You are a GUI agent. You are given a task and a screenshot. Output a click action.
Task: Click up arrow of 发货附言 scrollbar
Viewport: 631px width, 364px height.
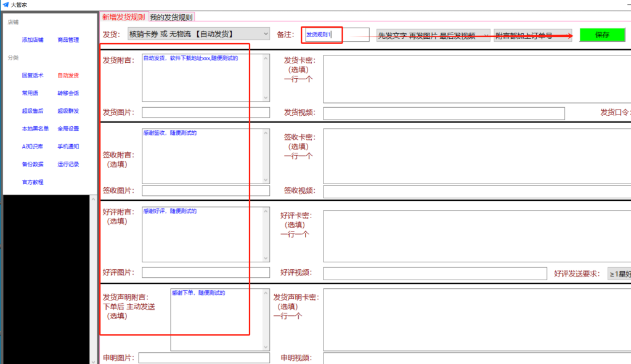[266, 59]
